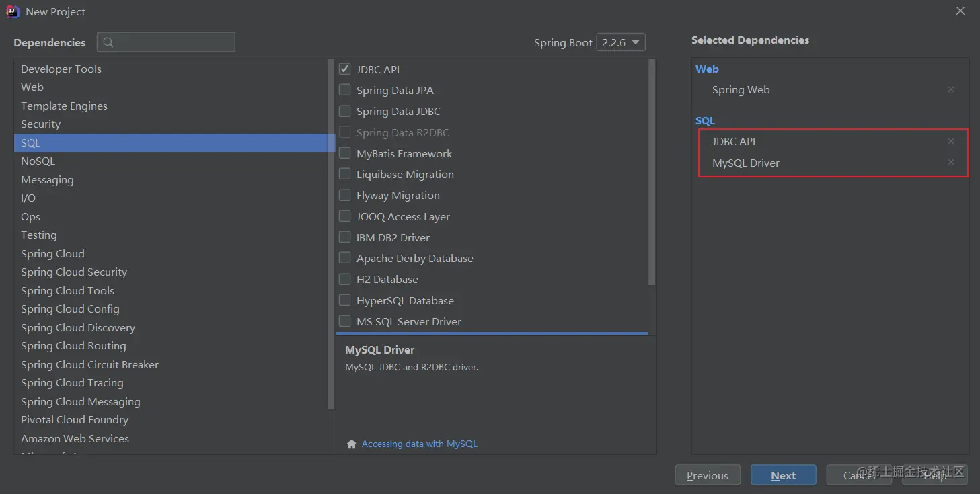Check the Spring Data JPA checkbox
The height and width of the screenshot is (494, 980).
point(345,89)
